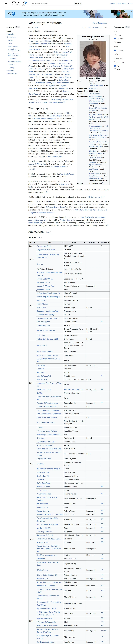Switch to the Article tab
This screenshot has width=138, height=644.
31,27
